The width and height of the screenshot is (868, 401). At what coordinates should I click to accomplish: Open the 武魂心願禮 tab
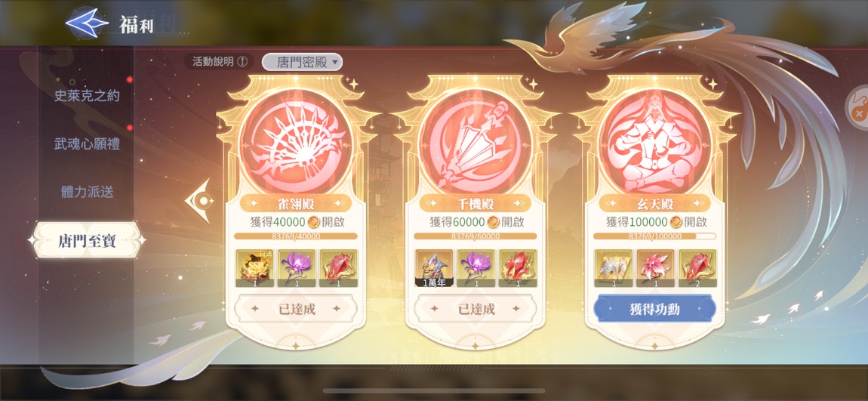(87, 144)
